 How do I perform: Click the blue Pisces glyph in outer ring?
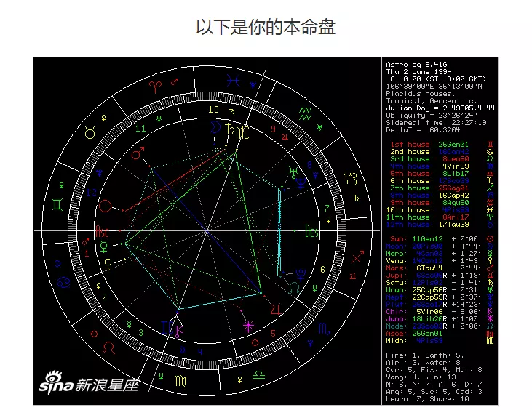[234, 81]
